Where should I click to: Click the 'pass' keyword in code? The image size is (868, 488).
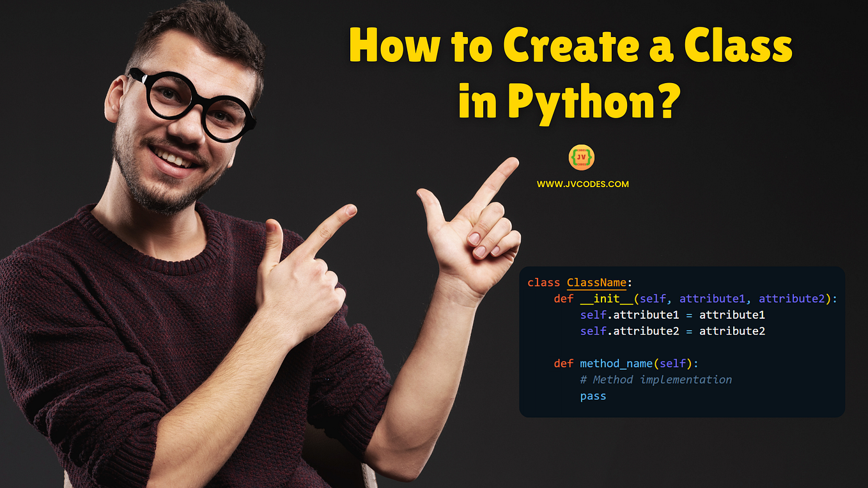(x=593, y=396)
